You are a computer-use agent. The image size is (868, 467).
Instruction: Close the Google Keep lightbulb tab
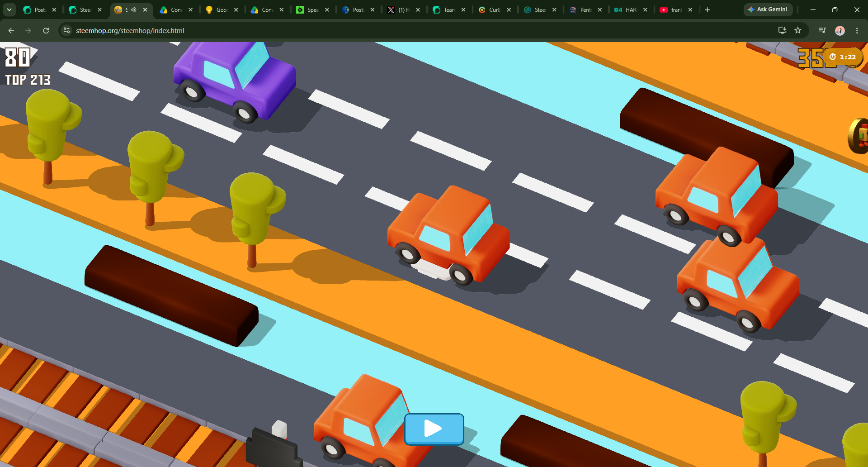point(236,10)
